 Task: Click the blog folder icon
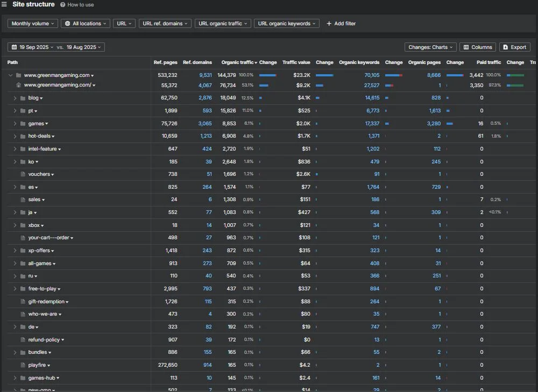23,98
